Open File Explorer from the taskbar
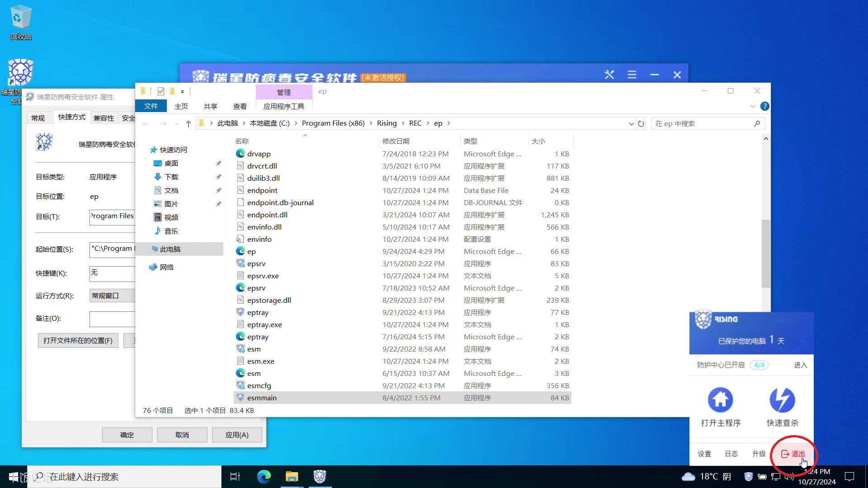Viewport: 868px width, 488px height. point(292,476)
